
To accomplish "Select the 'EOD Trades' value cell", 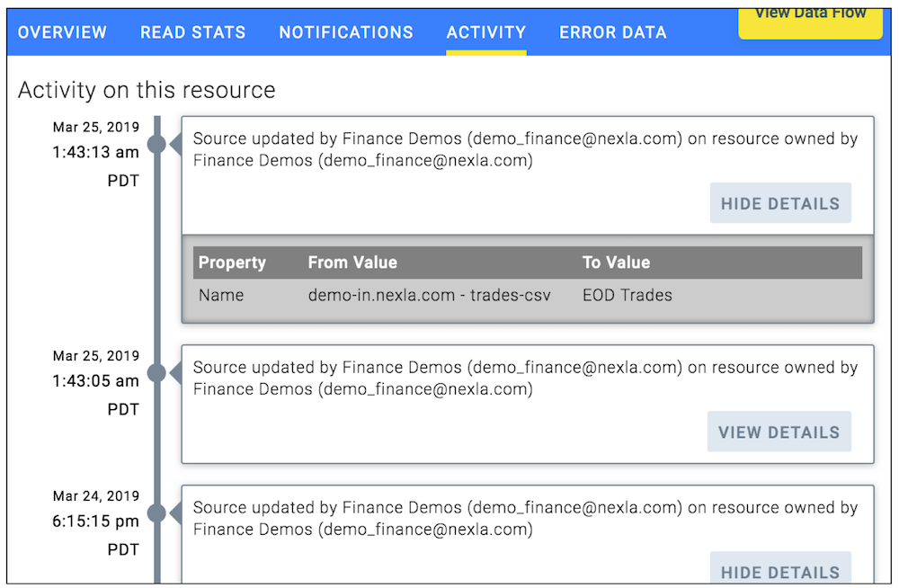I will tap(628, 295).
